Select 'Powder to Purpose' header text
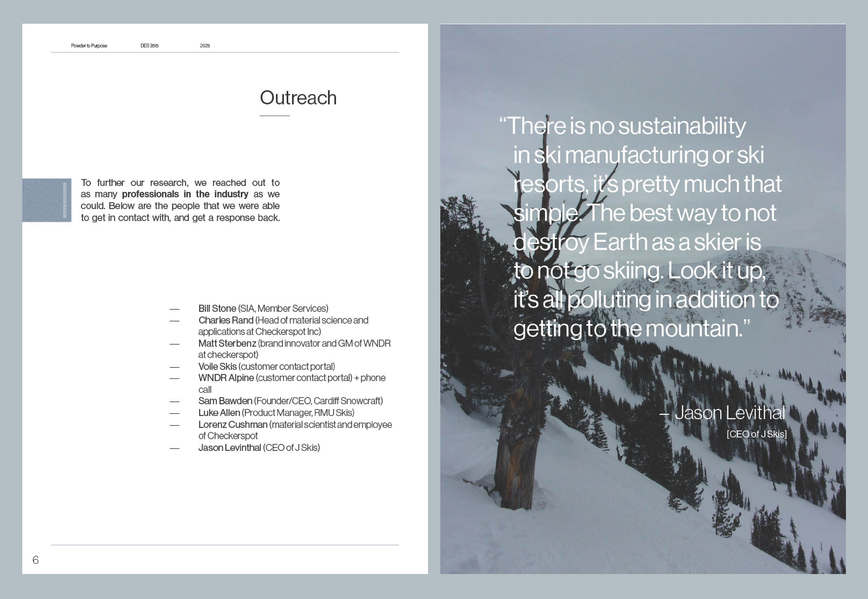868x599 pixels. [x=89, y=46]
